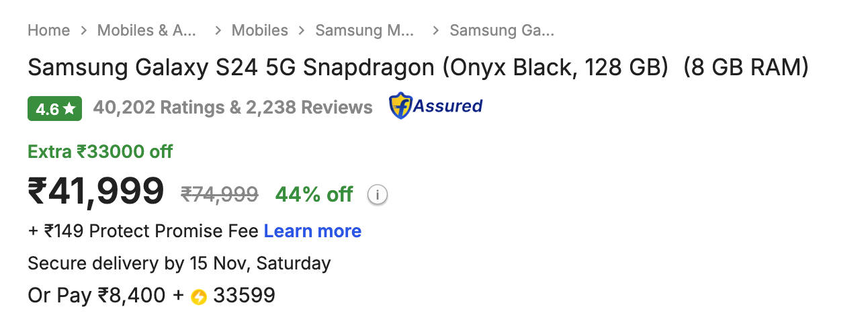
Task: Select the Samsung Ga... breadcrumb
Action: (x=502, y=30)
